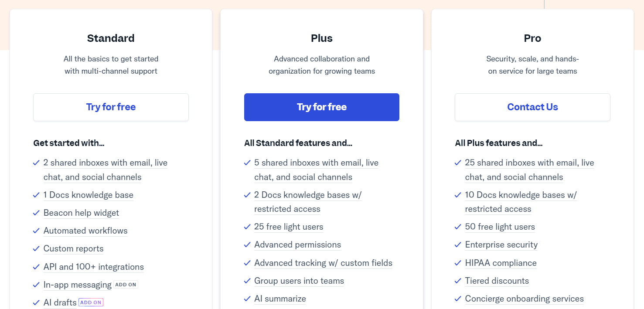This screenshot has height=309, width=644.
Task: Open the Tiered discounts link
Action: (497, 281)
